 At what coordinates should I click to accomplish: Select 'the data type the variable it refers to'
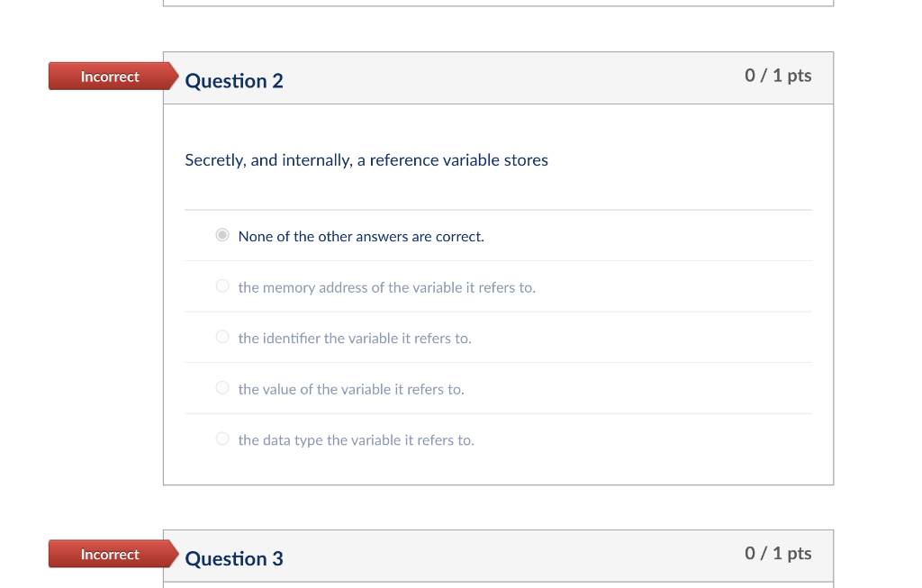point(221,439)
